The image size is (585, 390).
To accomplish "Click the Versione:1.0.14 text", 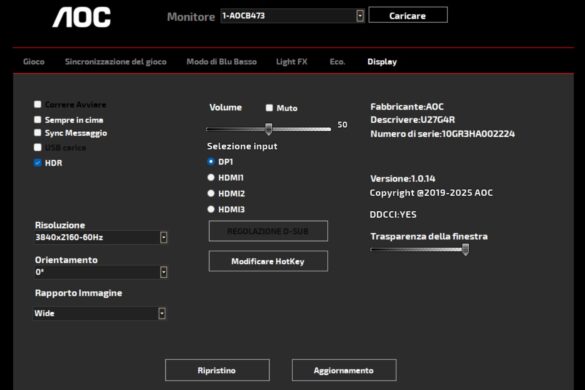I will pyautogui.click(x=403, y=179).
